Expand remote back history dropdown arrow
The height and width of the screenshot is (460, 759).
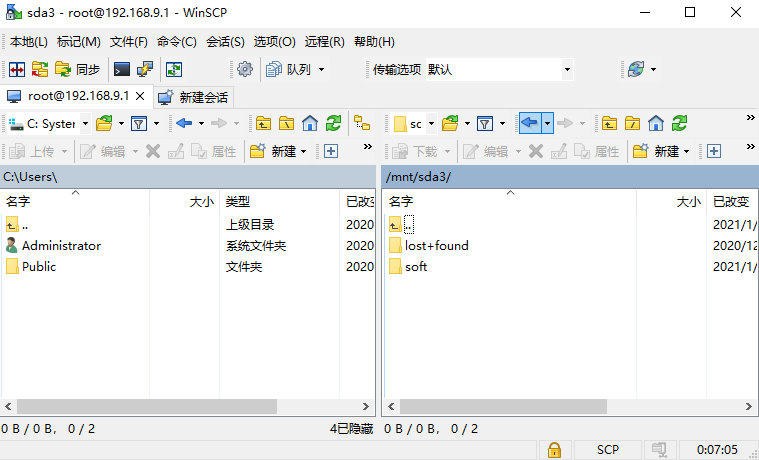pos(547,124)
